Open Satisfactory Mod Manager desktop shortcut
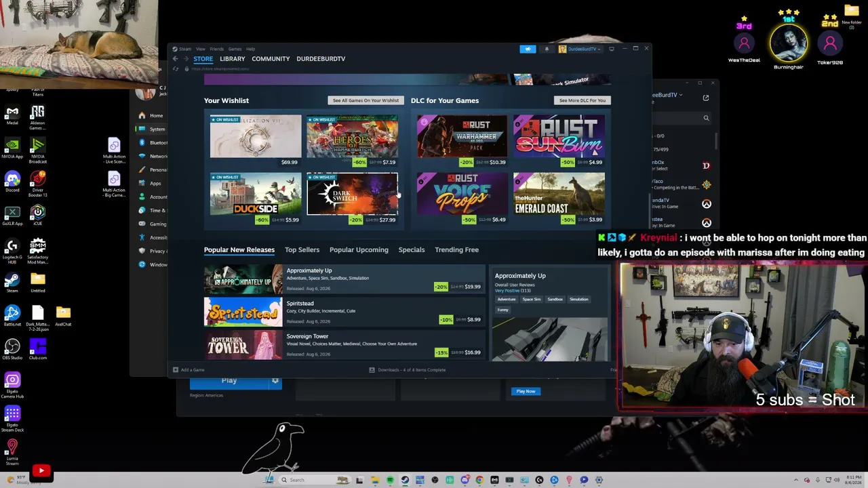868x488 pixels. pyautogui.click(x=38, y=250)
